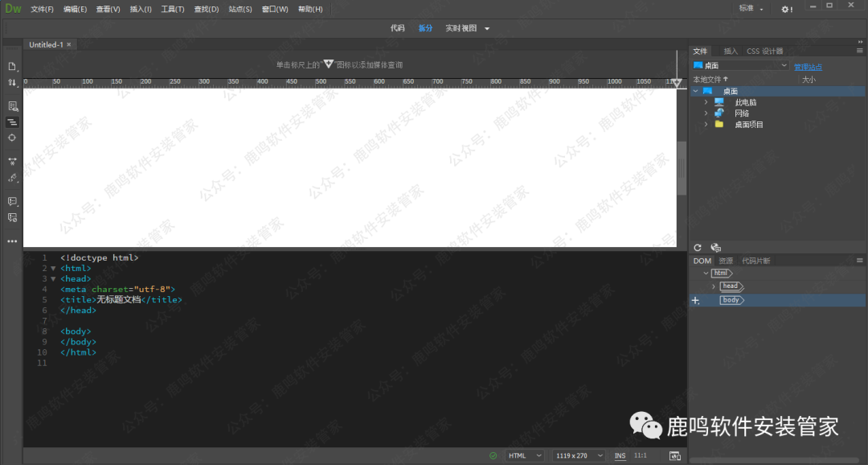Click the vertical scrollbar of the design view

tap(682, 169)
